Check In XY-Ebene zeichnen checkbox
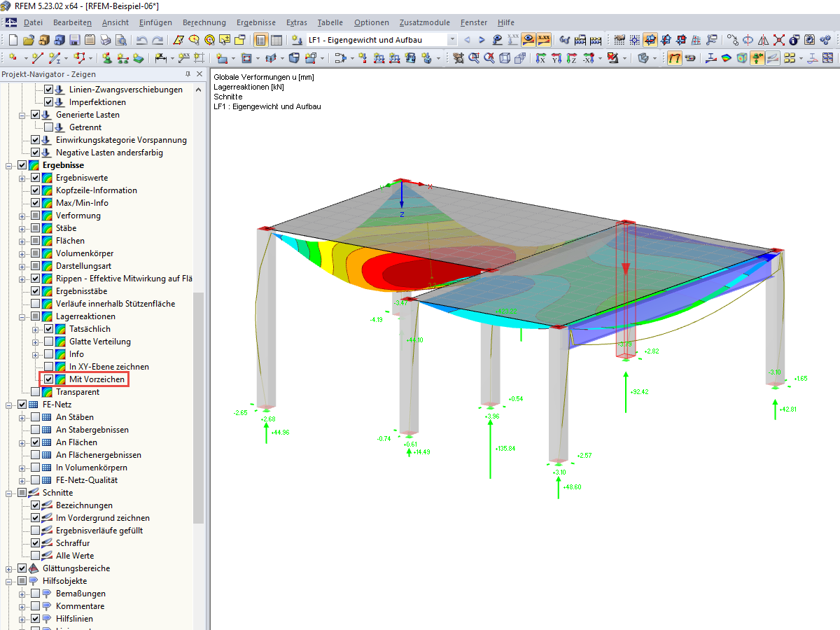Screen dimensions: 840x630 point(48,367)
